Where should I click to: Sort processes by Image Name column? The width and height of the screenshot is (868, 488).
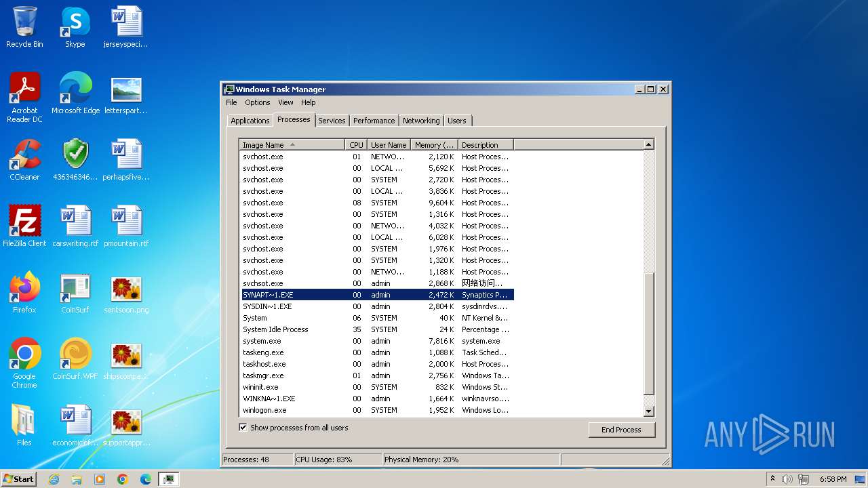(x=292, y=144)
